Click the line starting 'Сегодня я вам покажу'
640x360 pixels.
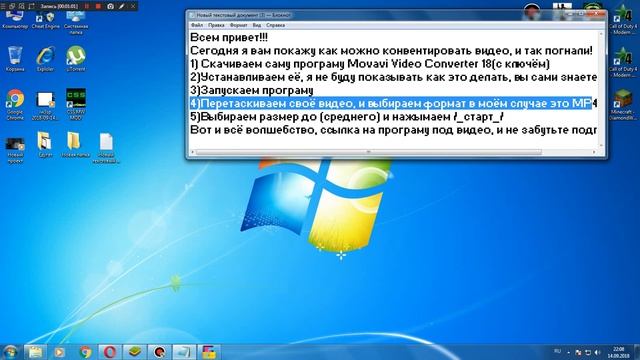(391, 51)
